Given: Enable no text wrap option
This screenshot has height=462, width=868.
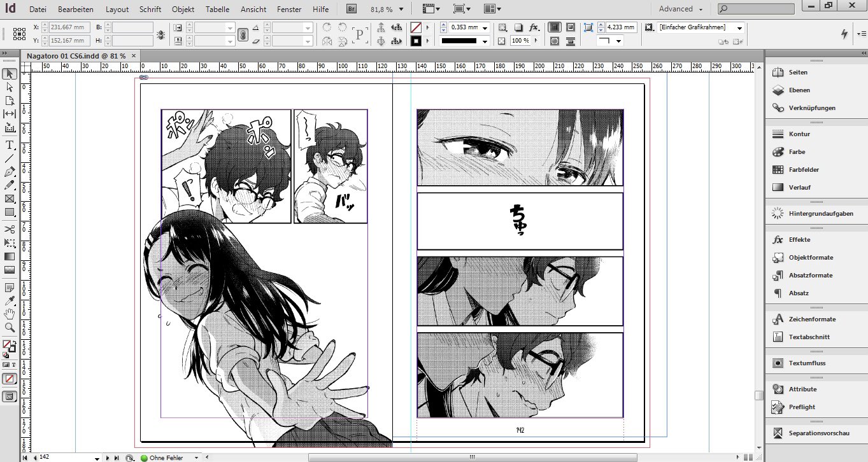Looking at the screenshot, I should point(555,27).
